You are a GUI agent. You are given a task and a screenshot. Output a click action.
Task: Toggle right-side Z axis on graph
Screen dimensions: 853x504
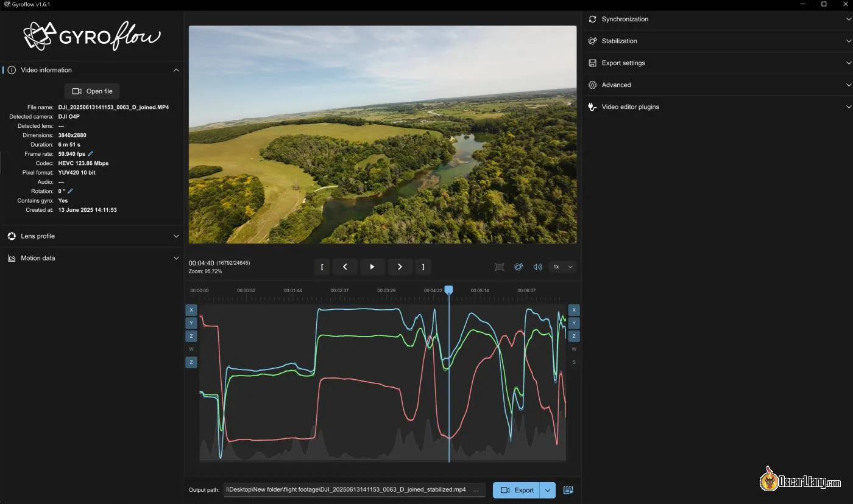pos(574,336)
